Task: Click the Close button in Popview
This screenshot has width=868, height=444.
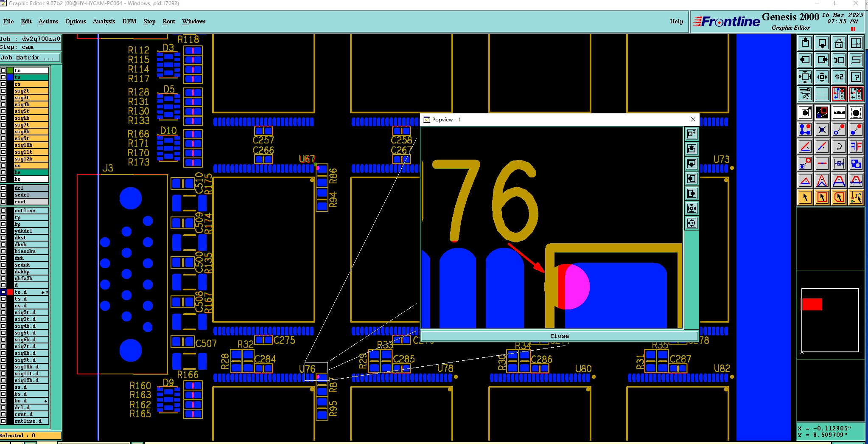Action: point(560,336)
